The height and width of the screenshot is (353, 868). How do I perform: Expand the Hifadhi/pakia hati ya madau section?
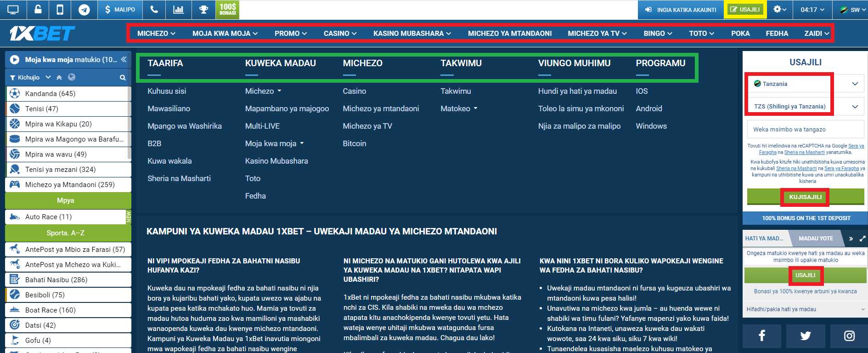tap(805, 309)
